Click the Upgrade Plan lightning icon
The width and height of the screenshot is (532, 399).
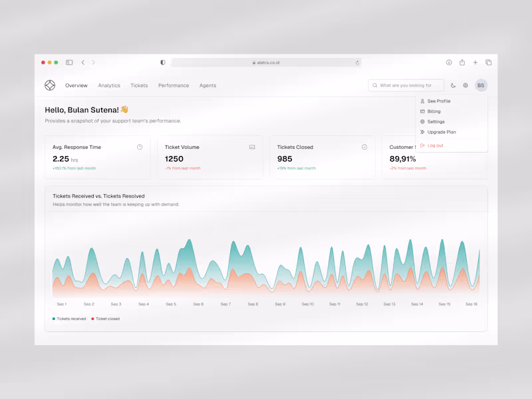422,132
